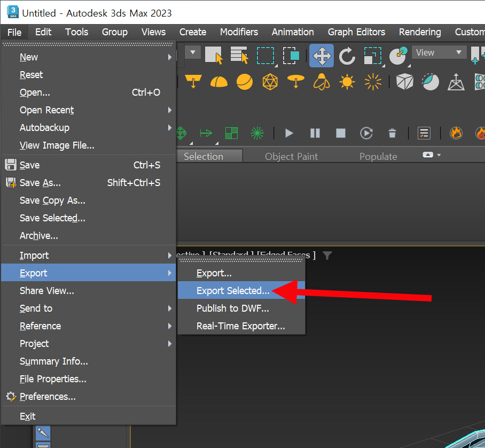The image size is (485, 448).
Task: Expand the Project submenu
Action: pos(89,344)
